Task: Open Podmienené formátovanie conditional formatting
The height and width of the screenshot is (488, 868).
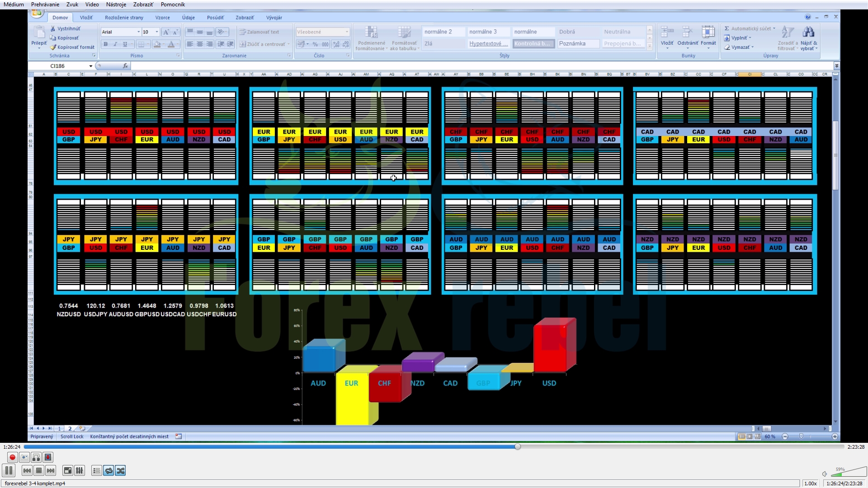Action: click(x=371, y=38)
